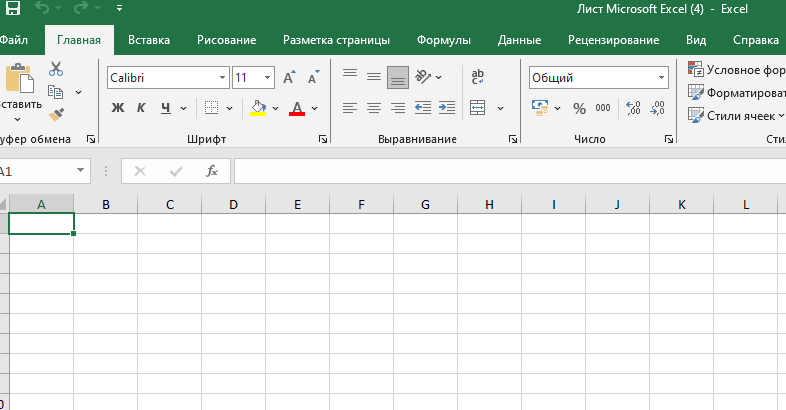Open the Calibri font name dropdown
786x410 pixels.
point(223,78)
